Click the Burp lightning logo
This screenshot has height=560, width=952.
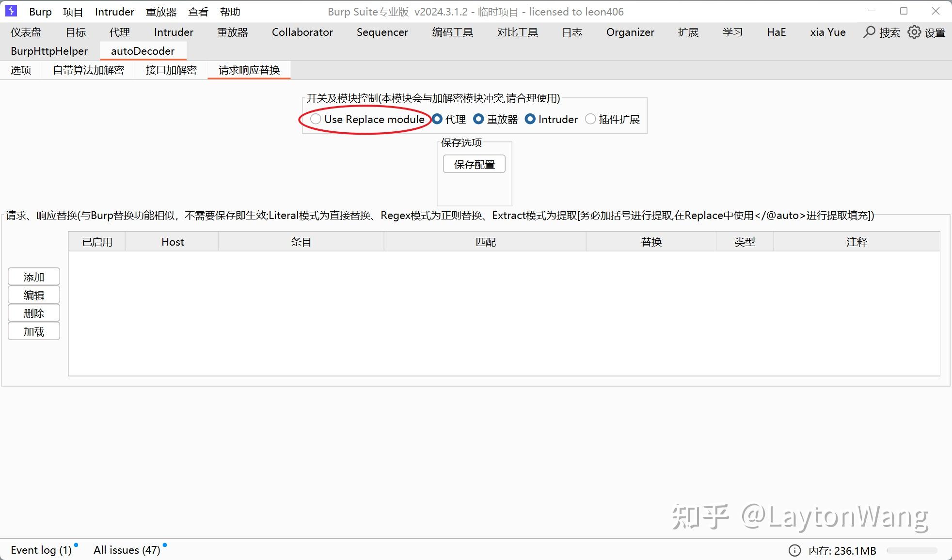pos(11,11)
